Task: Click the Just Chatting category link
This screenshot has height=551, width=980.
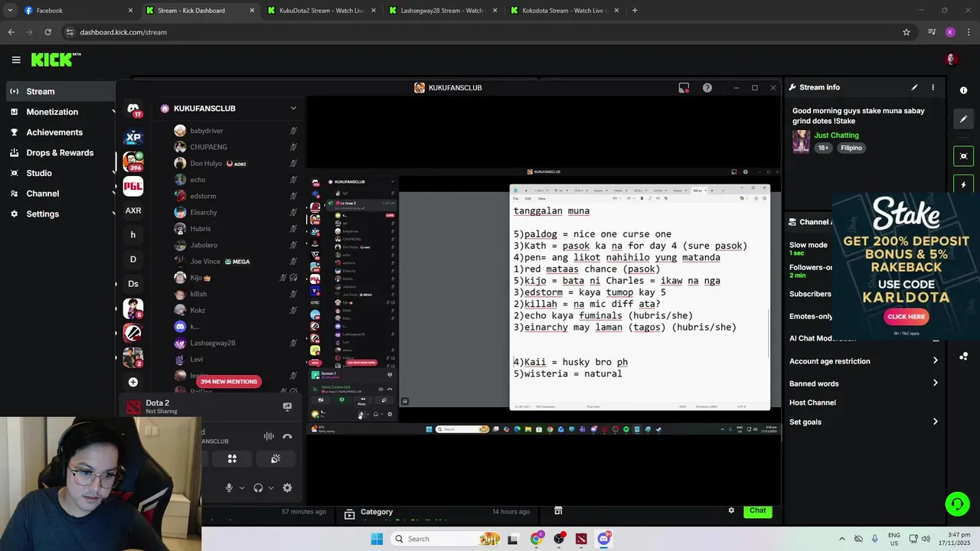Action: click(836, 135)
